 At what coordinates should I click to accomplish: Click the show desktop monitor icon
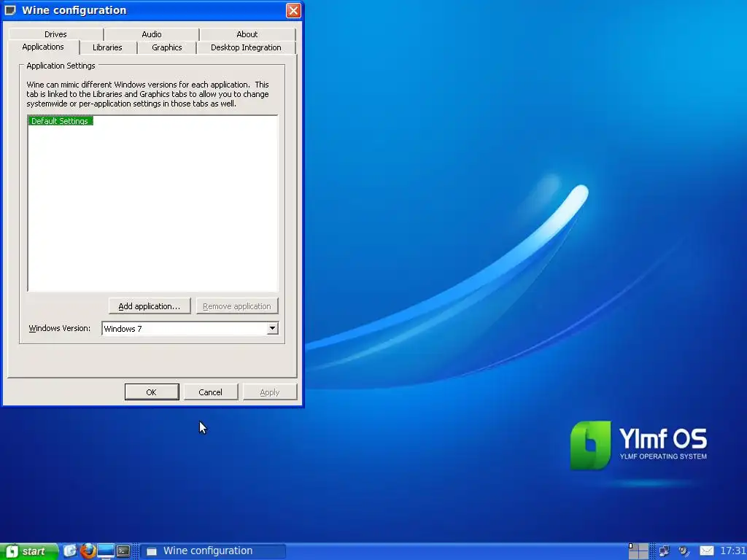point(106,551)
